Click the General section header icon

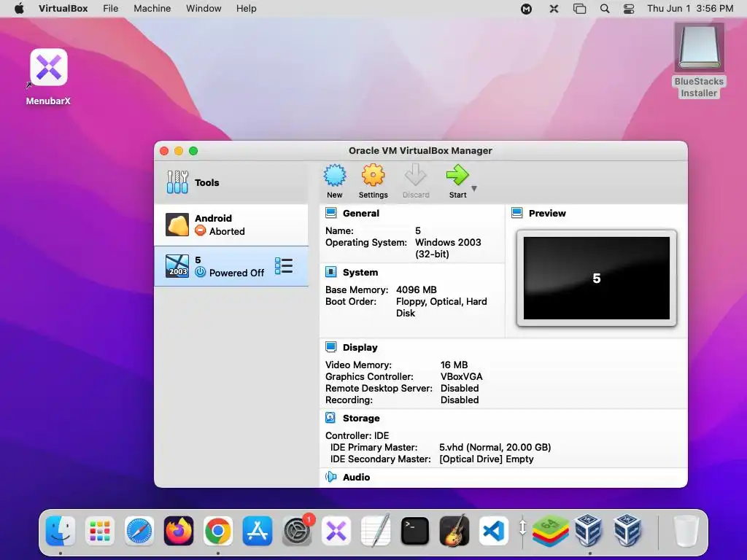[330, 213]
